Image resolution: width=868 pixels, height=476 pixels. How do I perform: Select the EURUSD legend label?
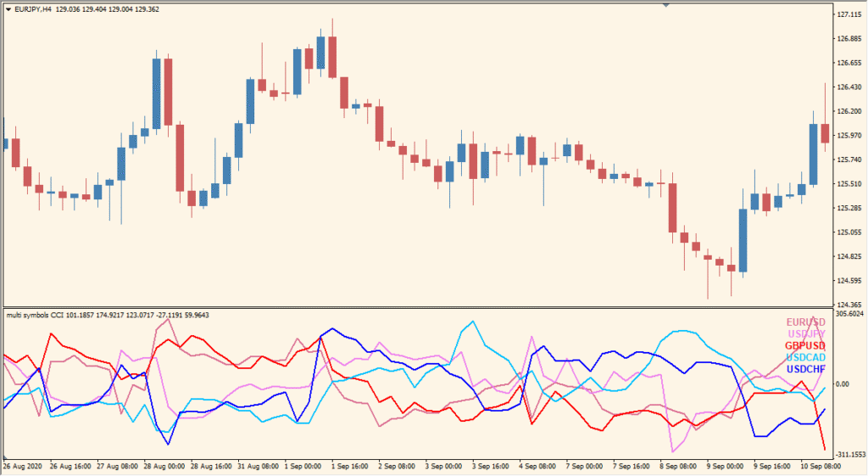pos(806,322)
